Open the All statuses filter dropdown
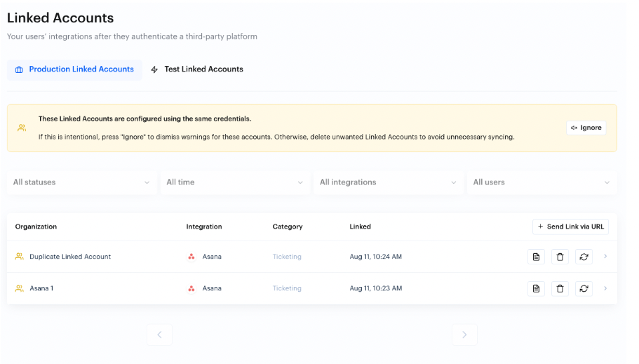639x364 pixels. pyautogui.click(x=81, y=182)
